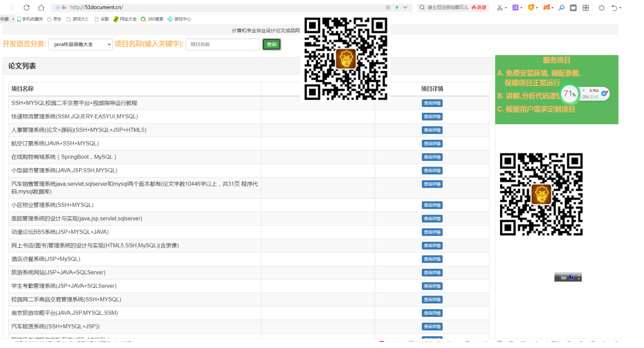Click the 热搜 hot search label
This screenshot has width=644, height=348.
click(x=479, y=7)
